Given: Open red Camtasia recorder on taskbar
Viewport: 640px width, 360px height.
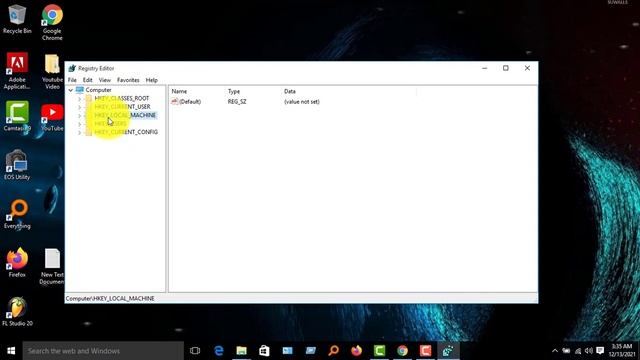Looking at the screenshot, I should click(425, 351).
